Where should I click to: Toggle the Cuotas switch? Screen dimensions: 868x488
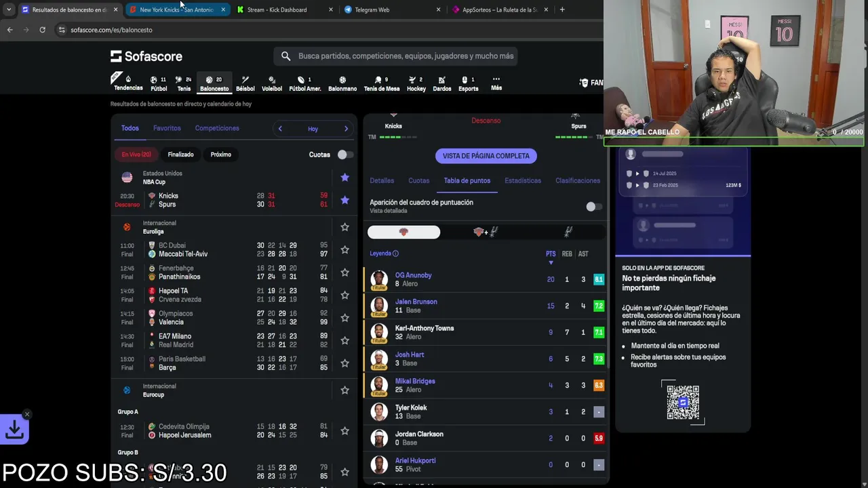[x=344, y=155]
